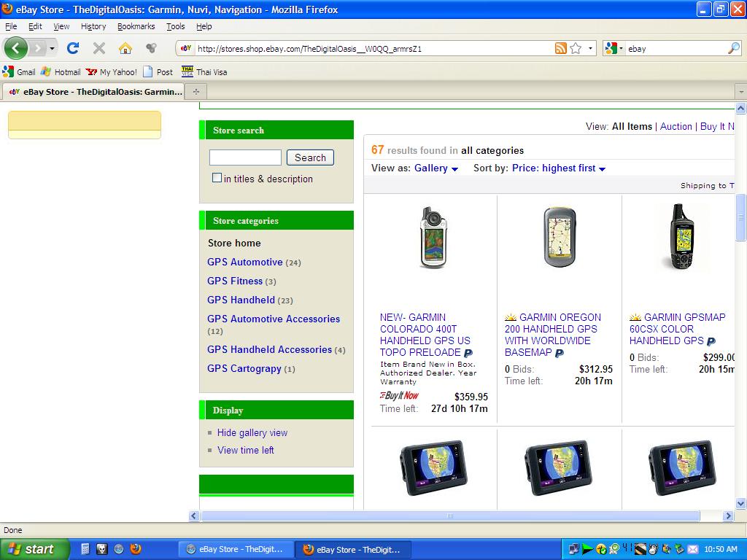Click the Store search text field
The image size is (747, 560).
point(245,157)
